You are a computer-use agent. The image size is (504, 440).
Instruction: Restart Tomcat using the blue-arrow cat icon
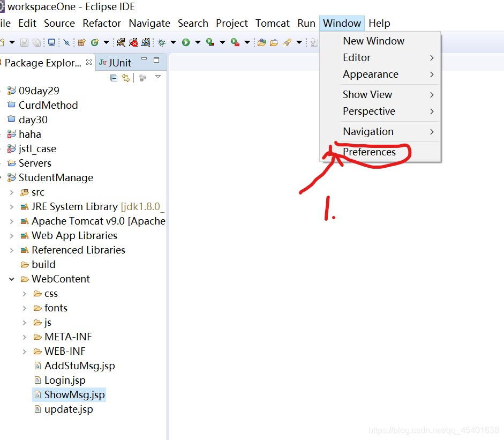pos(146,42)
